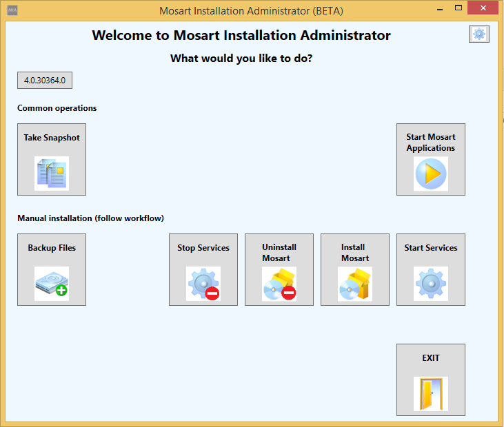Click the Start Mosart Applications play icon
This screenshot has width=504, height=427.
pyautogui.click(x=431, y=174)
